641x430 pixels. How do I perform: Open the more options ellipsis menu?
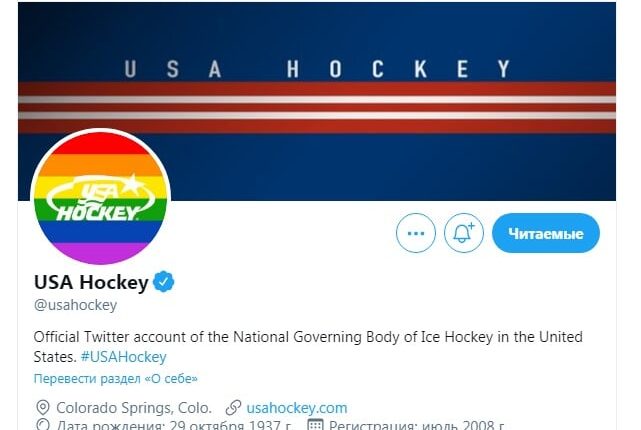[x=416, y=233]
